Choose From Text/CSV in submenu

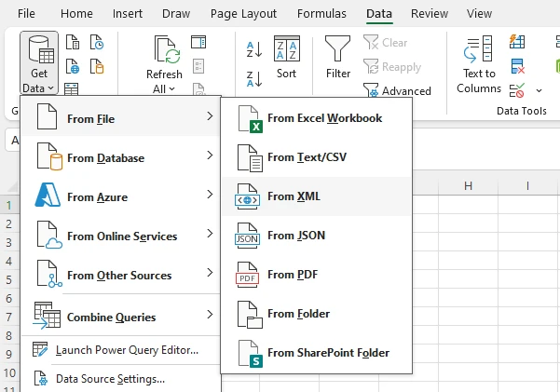tap(317, 157)
